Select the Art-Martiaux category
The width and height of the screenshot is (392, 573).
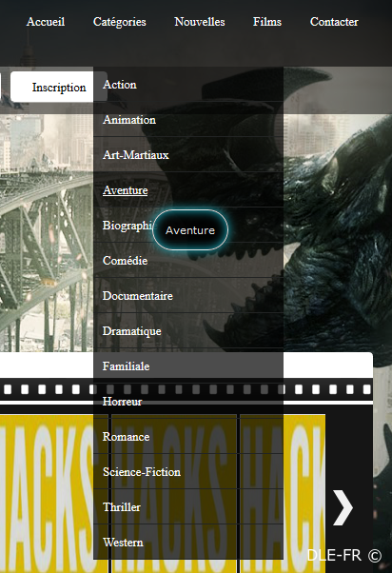click(x=188, y=155)
